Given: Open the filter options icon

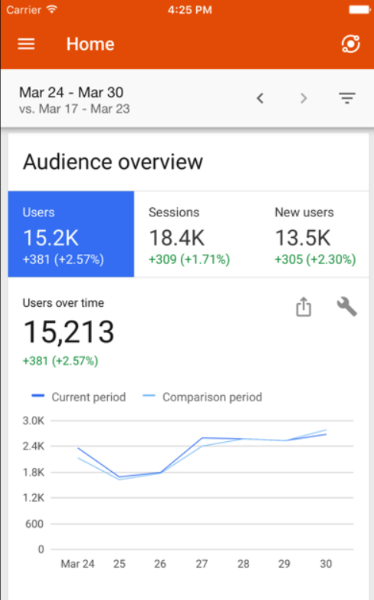Looking at the screenshot, I should tap(347, 98).
